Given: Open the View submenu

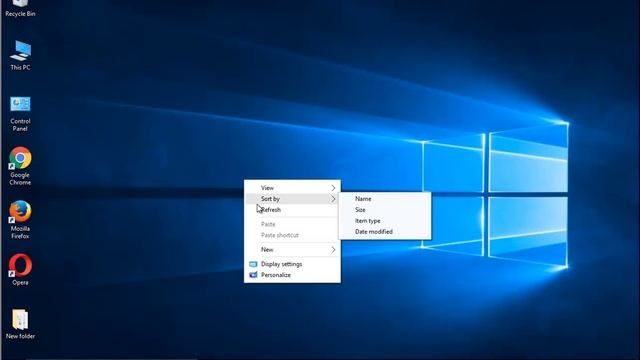Looking at the screenshot, I should coord(292,188).
